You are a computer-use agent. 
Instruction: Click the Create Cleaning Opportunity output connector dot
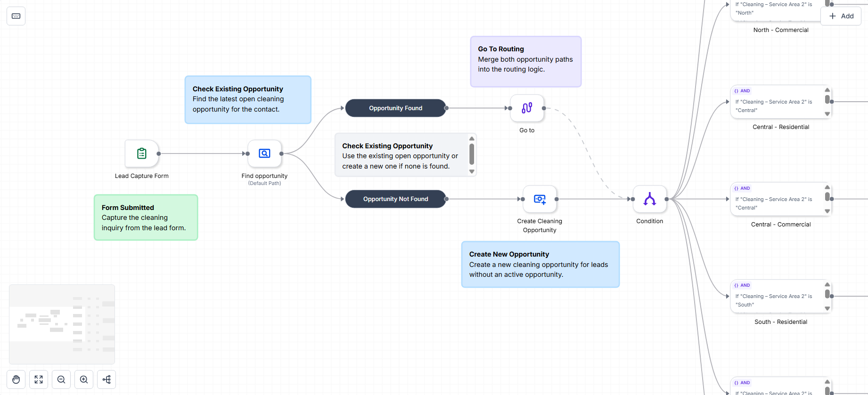pyautogui.click(x=557, y=199)
